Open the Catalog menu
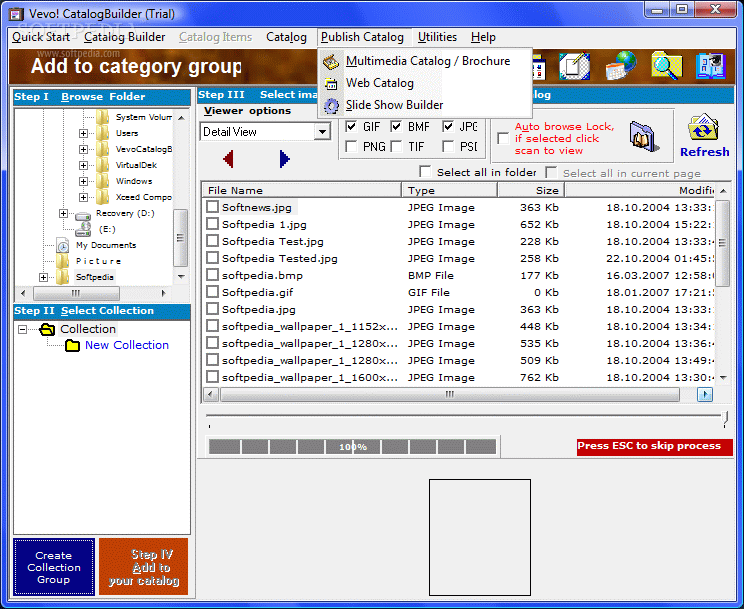 (286, 37)
